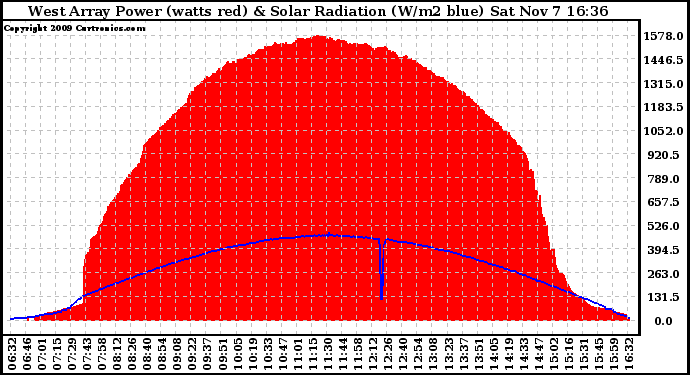Click the 0.0 y-axis label
Image resolution: width=690 pixels, height=375 pixels.
point(663,321)
